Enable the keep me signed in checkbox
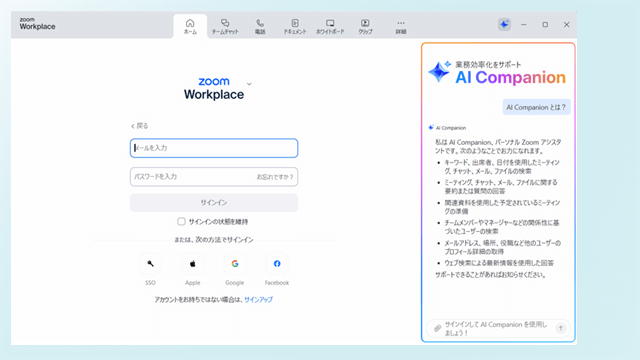The height and width of the screenshot is (360, 640). coord(181,222)
